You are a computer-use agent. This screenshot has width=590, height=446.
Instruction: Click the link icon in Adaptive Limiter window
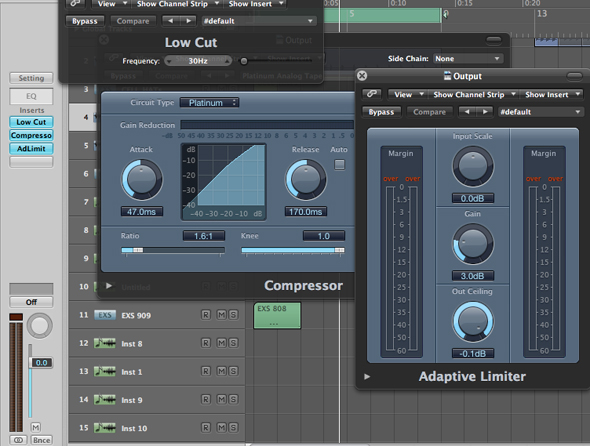click(x=372, y=94)
